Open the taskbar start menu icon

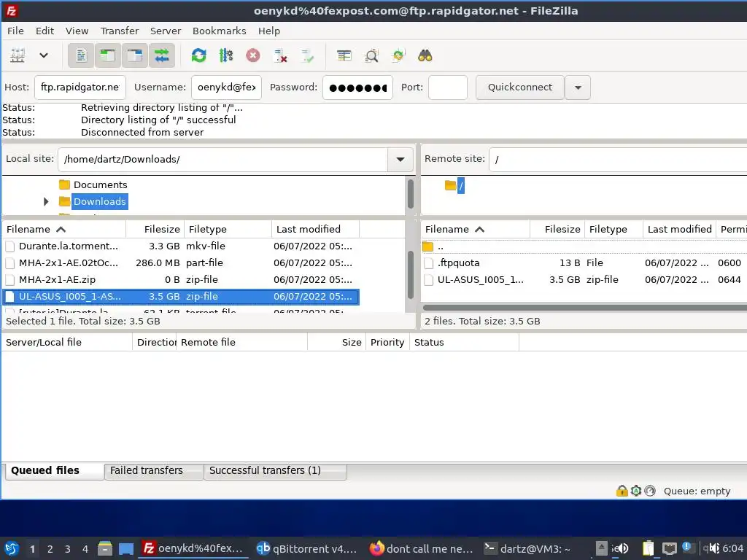coord(12,548)
